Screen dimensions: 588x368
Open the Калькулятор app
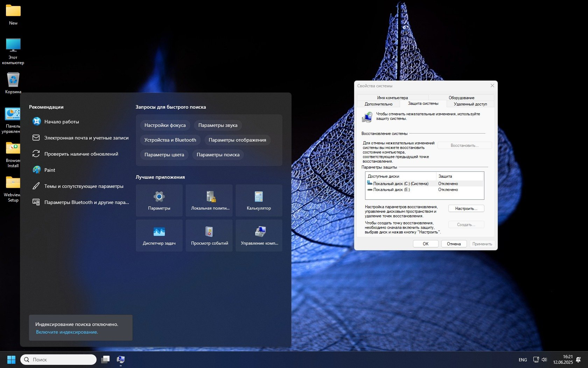(259, 200)
